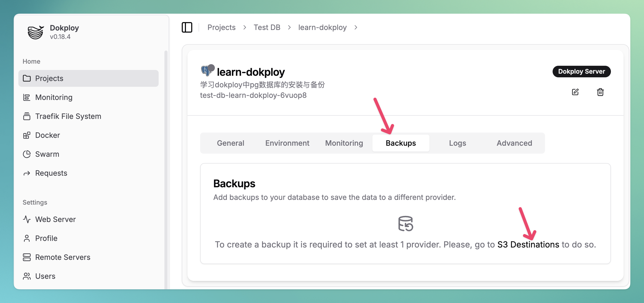
Task: Click the breadcrumb chevron after Projects
Action: click(245, 27)
